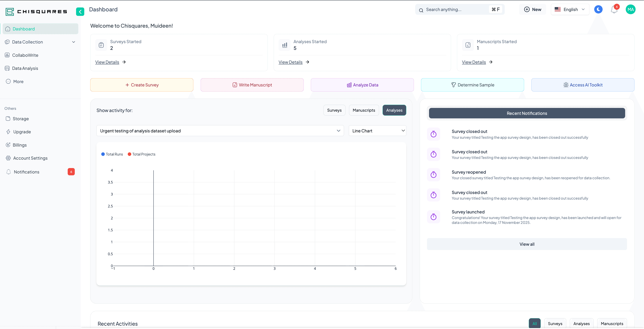Click the Access AI Toolkit button
The width and height of the screenshot is (644, 329).
click(583, 85)
